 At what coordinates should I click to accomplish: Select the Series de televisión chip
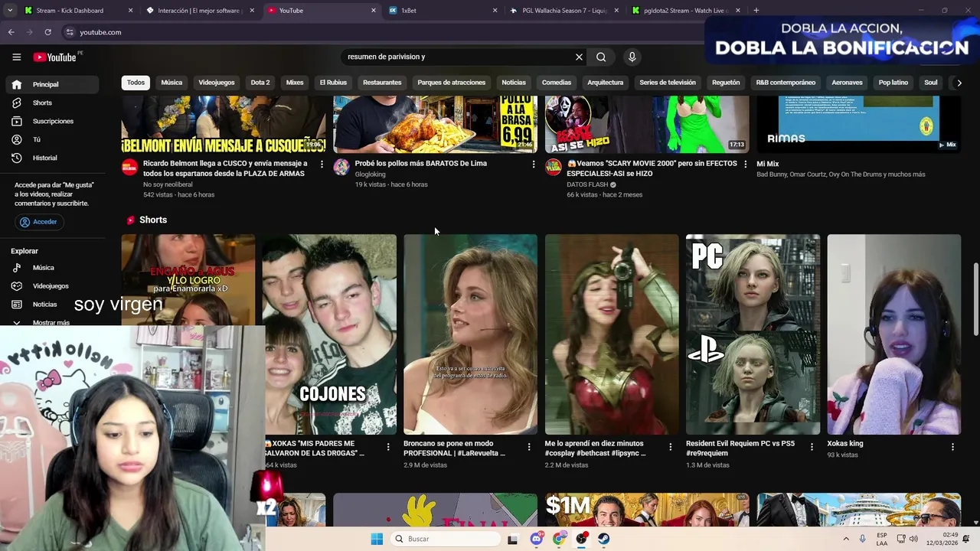(x=668, y=83)
